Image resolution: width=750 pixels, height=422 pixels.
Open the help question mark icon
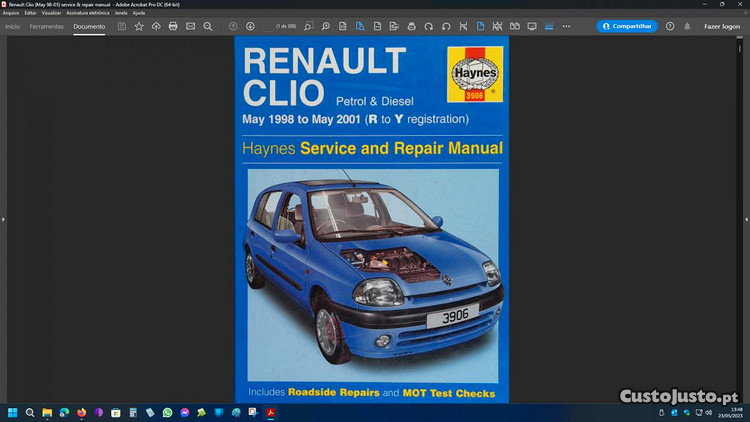point(670,26)
